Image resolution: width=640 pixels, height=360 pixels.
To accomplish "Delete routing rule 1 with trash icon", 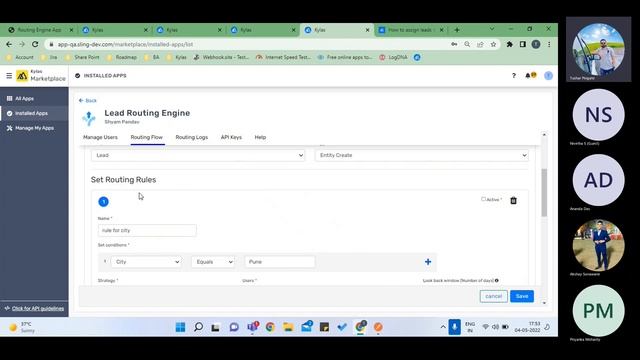I will pos(513,200).
